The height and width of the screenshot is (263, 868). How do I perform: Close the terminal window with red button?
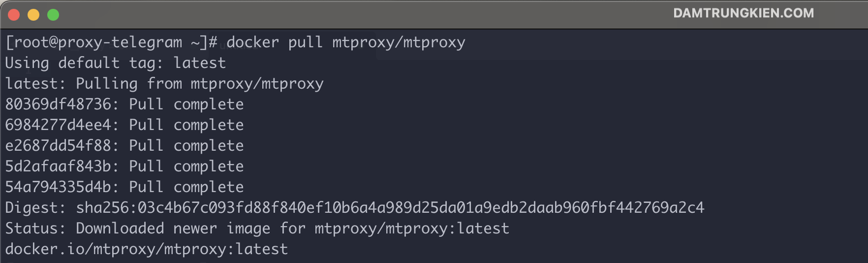tap(14, 15)
